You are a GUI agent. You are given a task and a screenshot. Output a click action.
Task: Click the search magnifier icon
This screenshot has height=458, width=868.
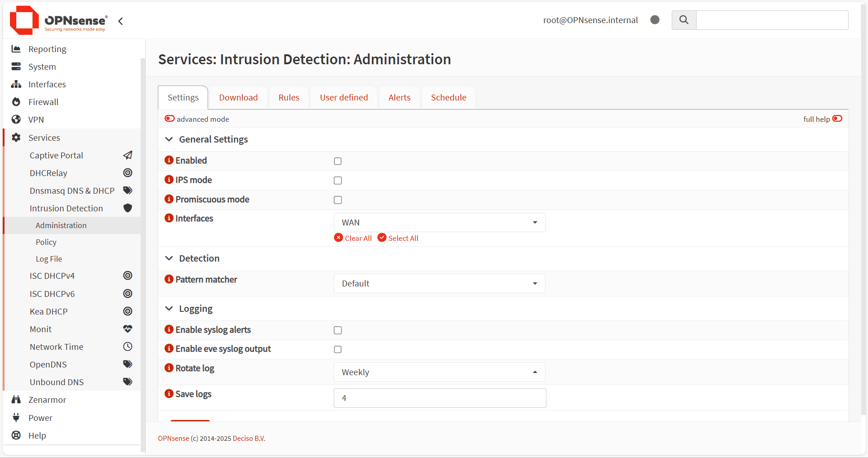[683, 20]
